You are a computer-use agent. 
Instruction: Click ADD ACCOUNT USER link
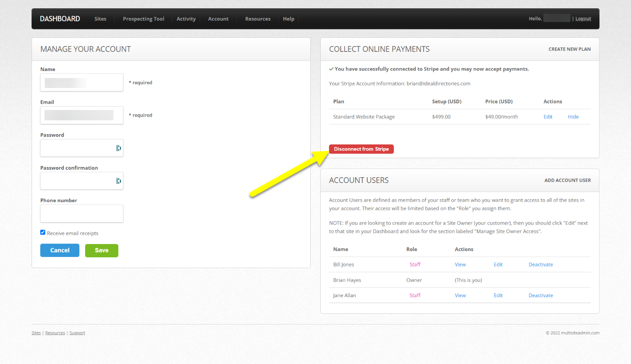(567, 180)
